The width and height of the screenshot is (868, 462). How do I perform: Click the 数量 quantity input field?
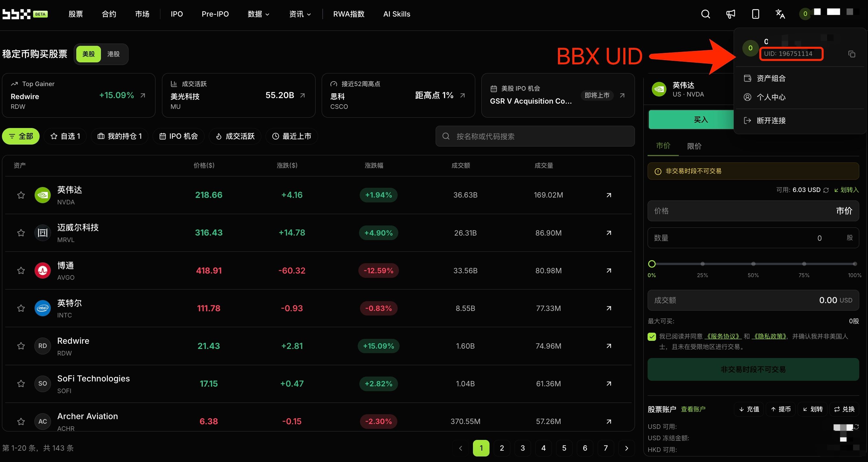point(753,238)
